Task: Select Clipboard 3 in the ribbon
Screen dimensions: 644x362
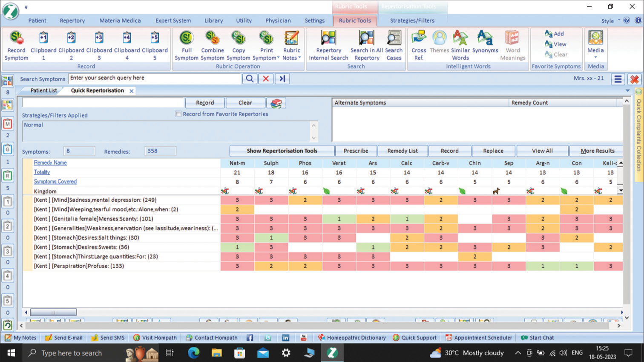Action: 99,46
